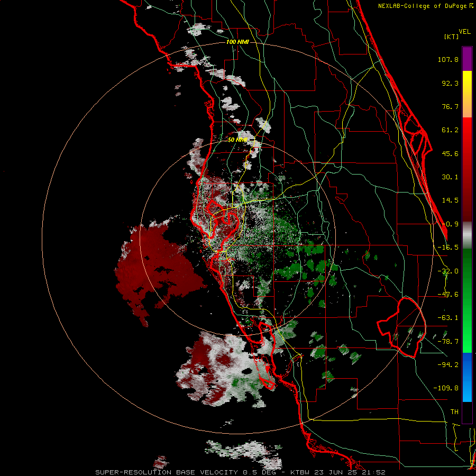This screenshot has width=476, height=476.
Task: Select the -78.7 scale value
Action: (448, 342)
